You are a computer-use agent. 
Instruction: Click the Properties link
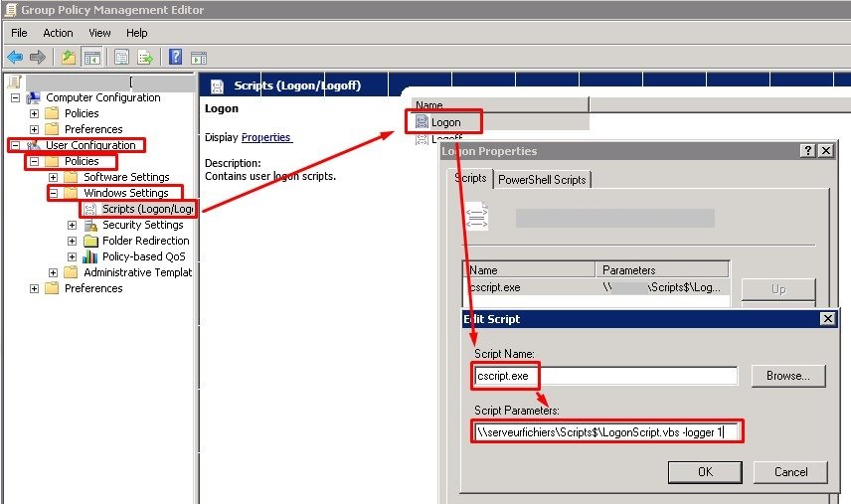(265, 137)
